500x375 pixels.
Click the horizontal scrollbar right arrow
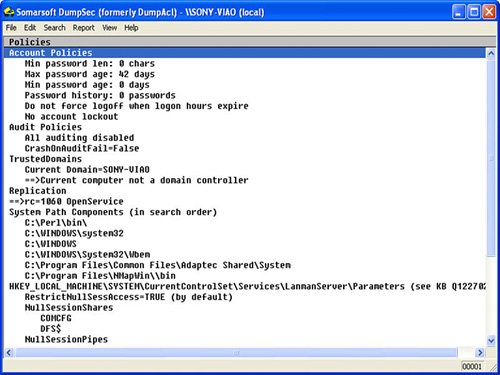tap(480, 352)
